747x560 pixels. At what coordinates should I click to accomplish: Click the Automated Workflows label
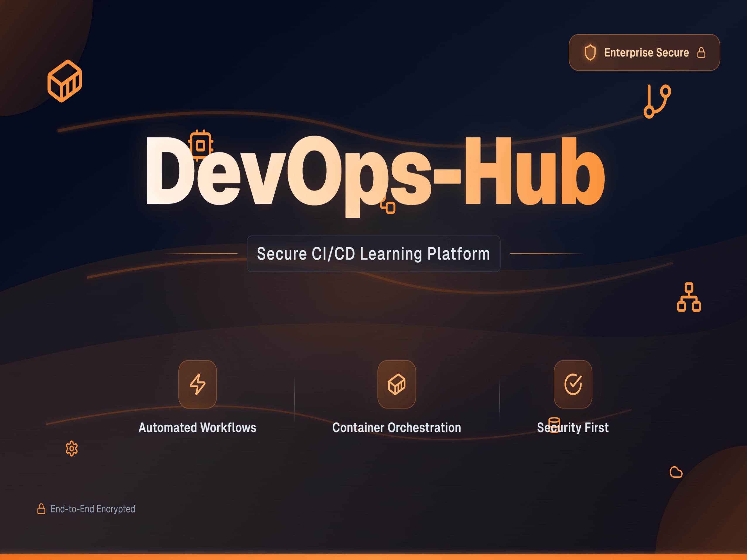[198, 428]
